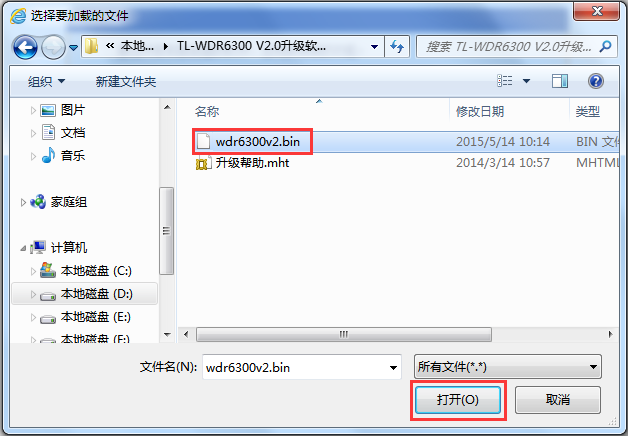This screenshot has width=628, height=436.
Task: Open the 所有文件(*.*) file type dropdown
Action: [507, 367]
